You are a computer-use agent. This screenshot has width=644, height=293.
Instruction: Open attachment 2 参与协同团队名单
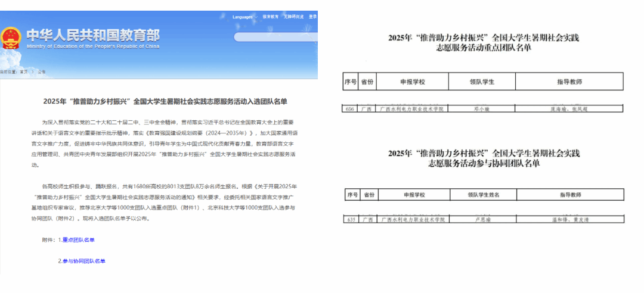pos(84,261)
